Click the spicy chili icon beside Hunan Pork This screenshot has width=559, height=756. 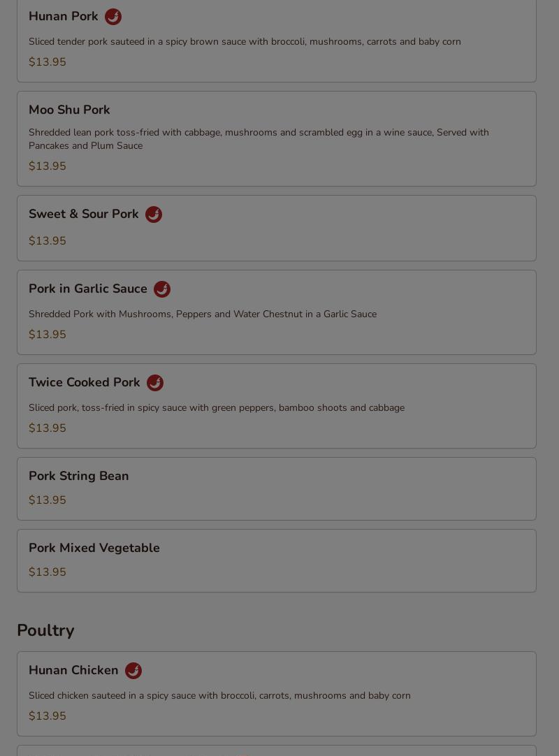click(113, 17)
